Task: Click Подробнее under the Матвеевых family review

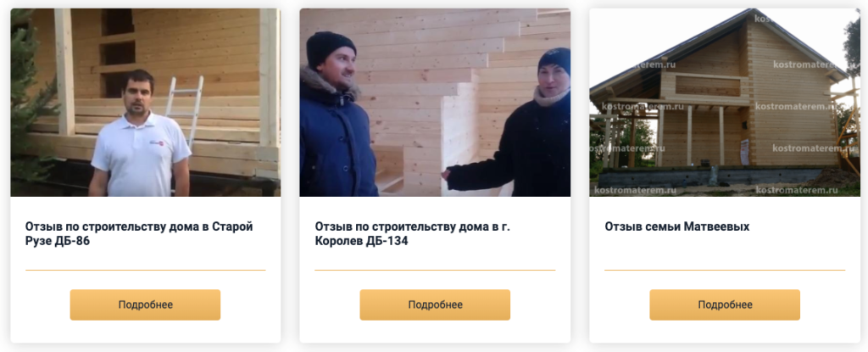Action: pyautogui.click(x=725, y=305)
